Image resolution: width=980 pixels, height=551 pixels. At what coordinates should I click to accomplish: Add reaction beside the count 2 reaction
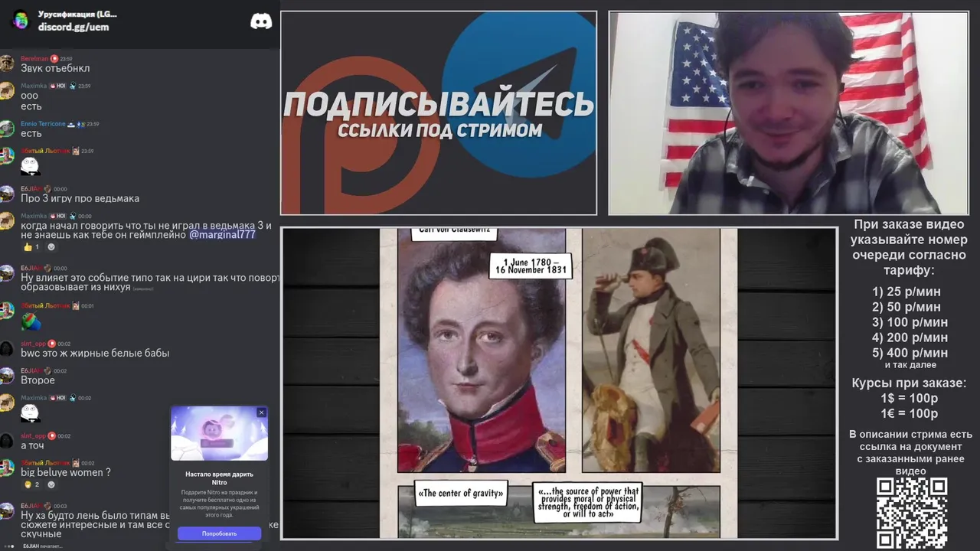pos(51,484)
